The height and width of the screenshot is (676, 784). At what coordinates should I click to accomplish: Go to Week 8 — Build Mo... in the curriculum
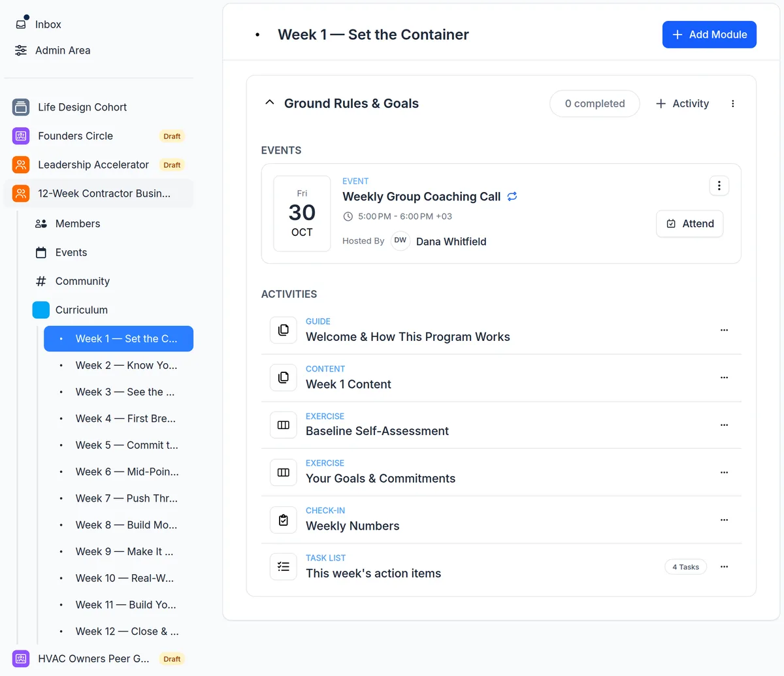point(118,525)
